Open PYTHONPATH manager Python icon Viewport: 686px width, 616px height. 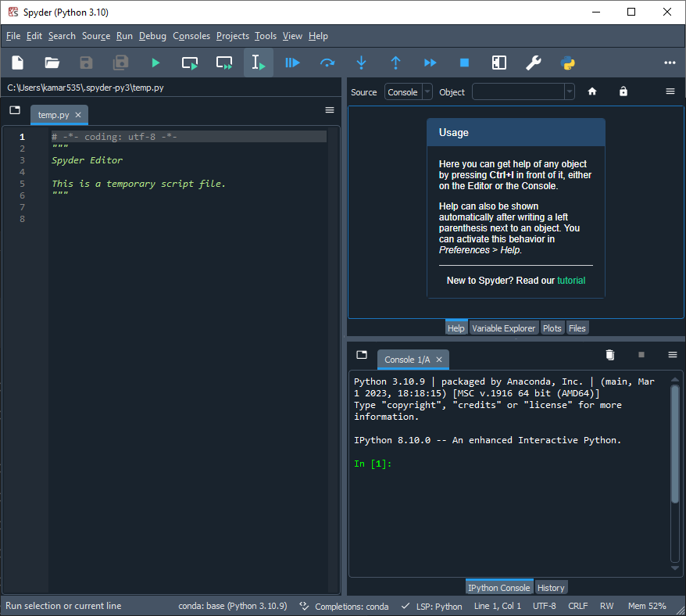point(568,63)
